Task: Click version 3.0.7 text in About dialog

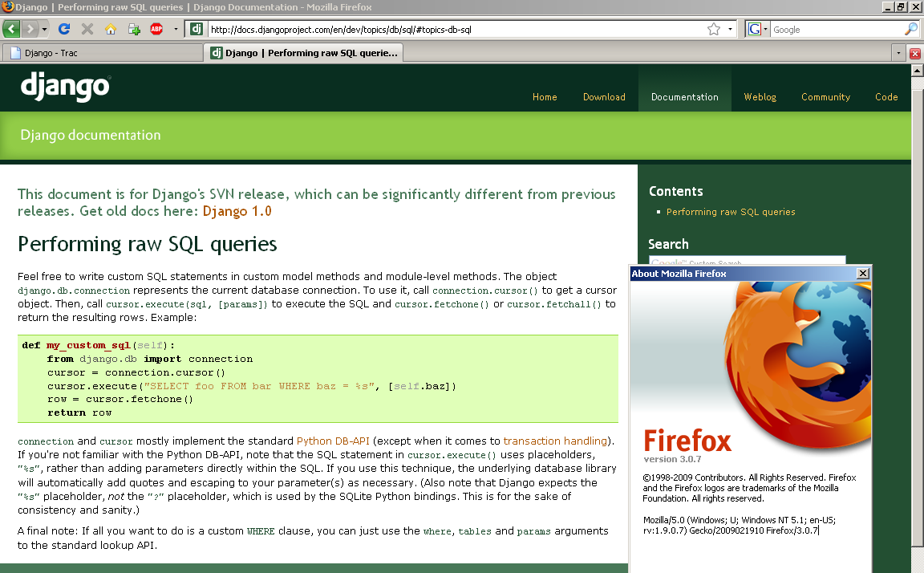Action: 672,458
